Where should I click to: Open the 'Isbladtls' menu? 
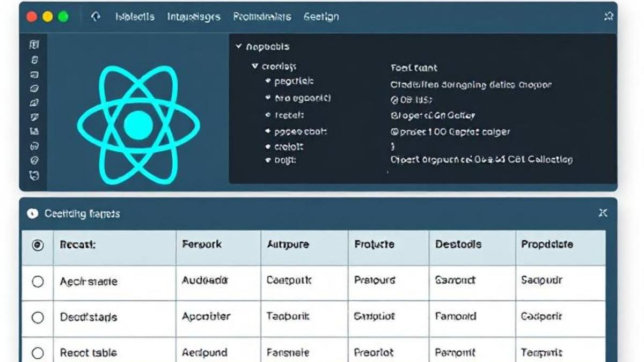pyautogui.click(x=135, y=17)
